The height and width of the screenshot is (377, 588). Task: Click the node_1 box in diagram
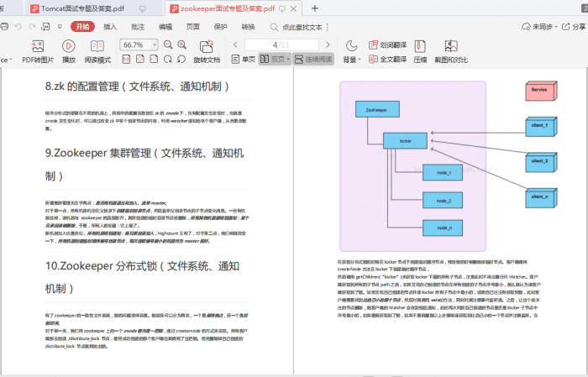click(x=443, y=172)
